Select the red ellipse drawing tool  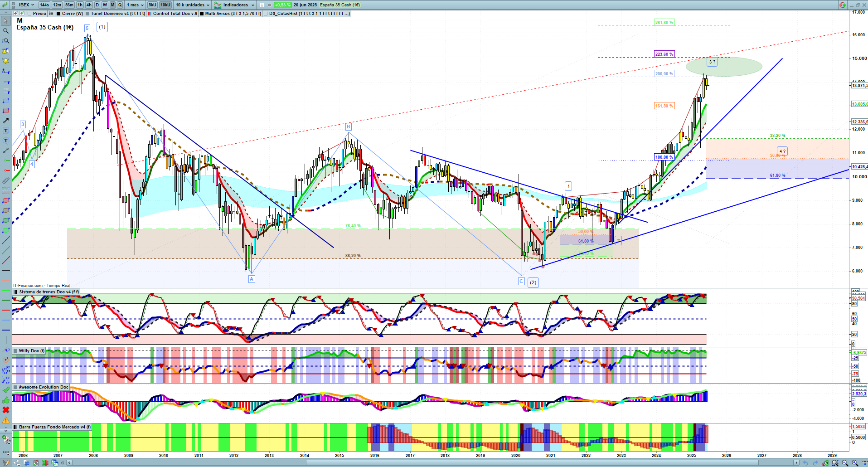coord(6,200)
